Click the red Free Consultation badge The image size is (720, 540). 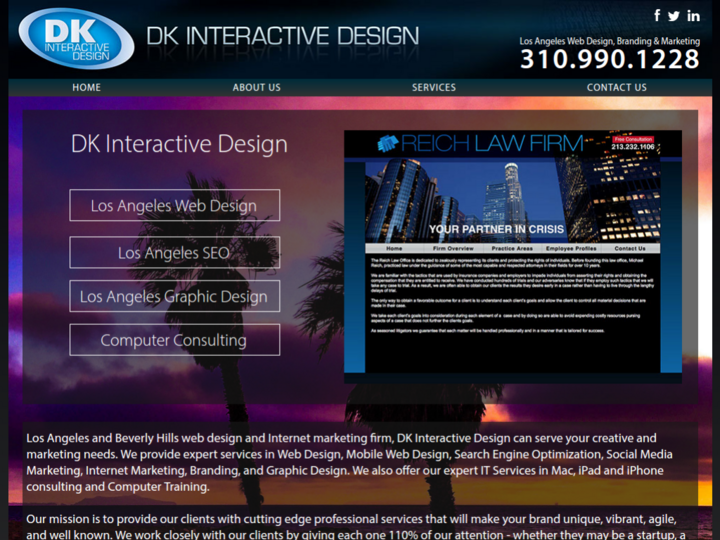coord(633,139)
